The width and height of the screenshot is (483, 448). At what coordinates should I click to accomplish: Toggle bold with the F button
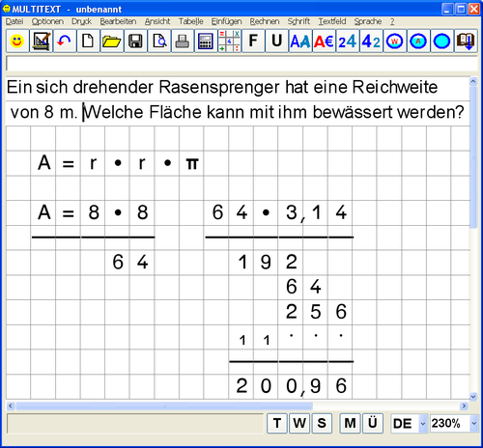253,41
